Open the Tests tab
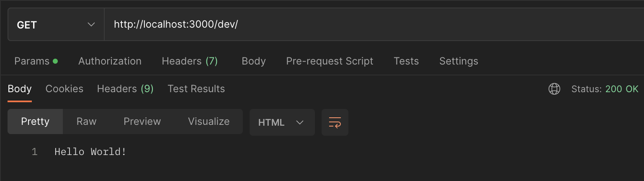 click(x=406, y=61)
